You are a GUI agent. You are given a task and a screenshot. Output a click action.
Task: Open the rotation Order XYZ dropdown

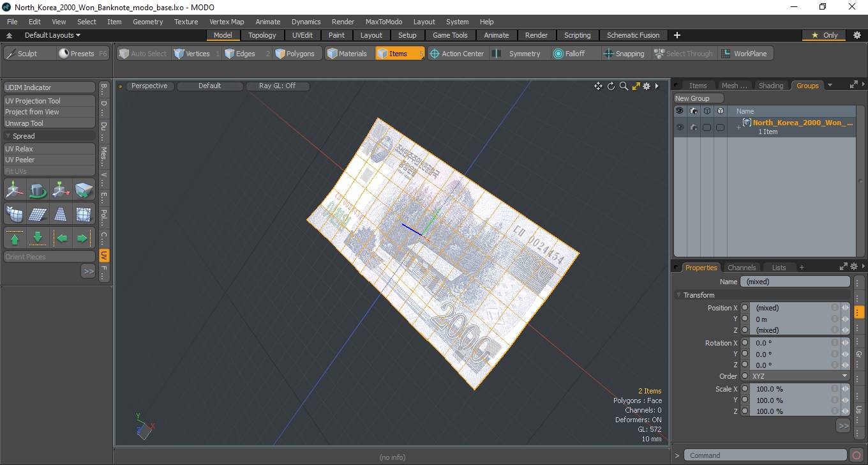pyautogui.click(x=800, y=376)
